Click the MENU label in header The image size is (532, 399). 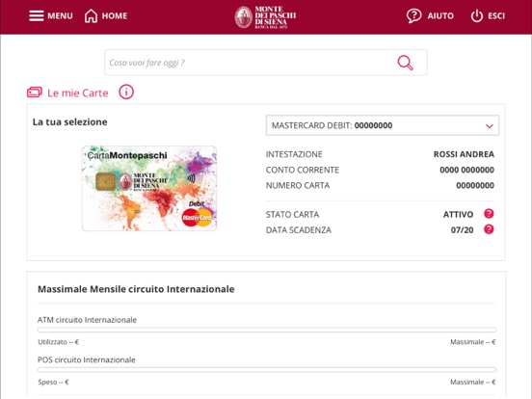[60, 16]
